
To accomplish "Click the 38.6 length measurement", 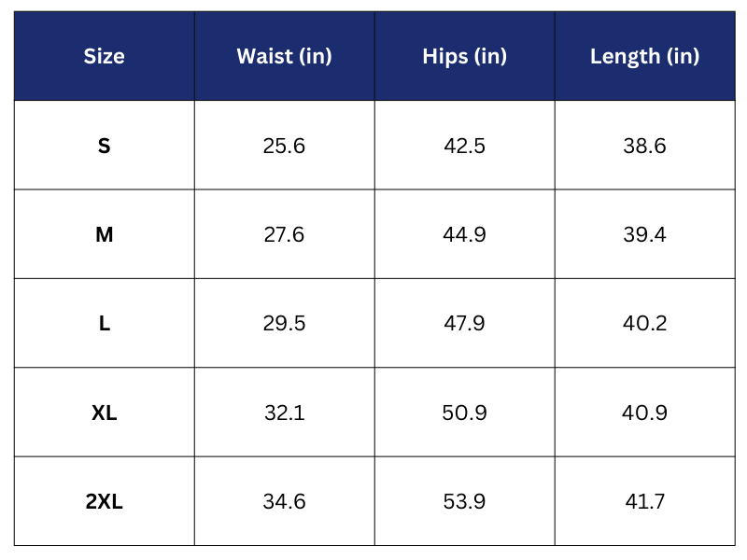I will pyautogui.click(x=644, y=146).
